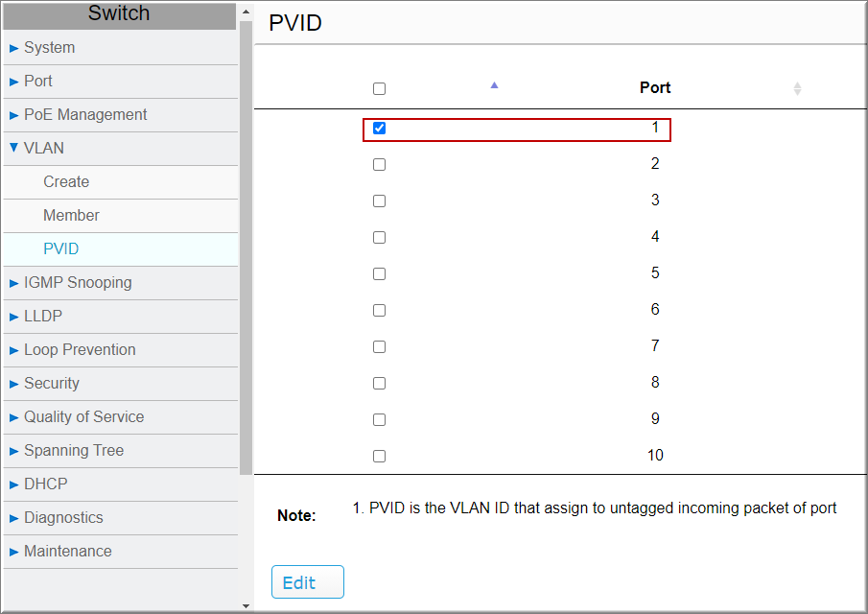Click the Port column sort arrows
This screenshot has height=614, width=868.
click(797, 88)
